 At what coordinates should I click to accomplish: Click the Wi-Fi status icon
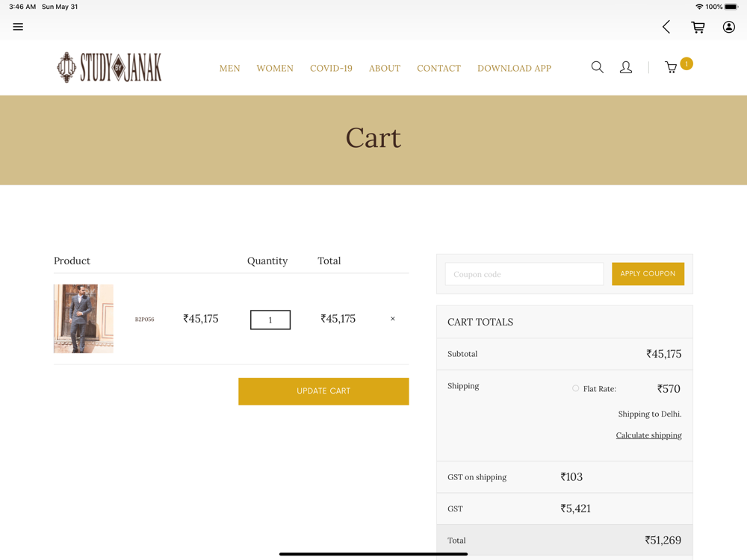coord(699,7)
